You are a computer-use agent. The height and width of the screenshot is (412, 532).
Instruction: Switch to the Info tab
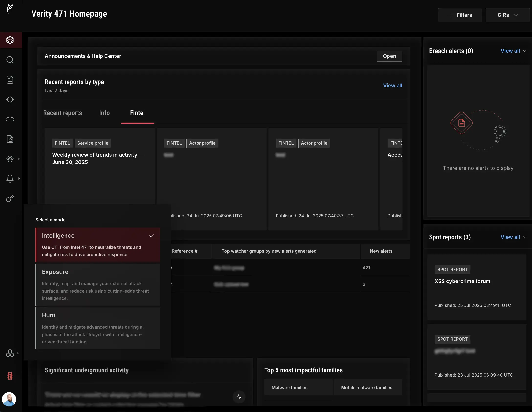click(x=104, y=113)
